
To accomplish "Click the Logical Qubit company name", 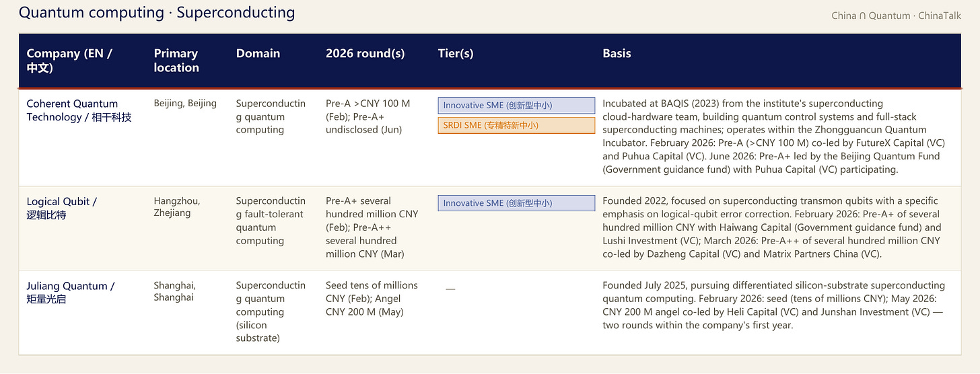I will (62, 208).
